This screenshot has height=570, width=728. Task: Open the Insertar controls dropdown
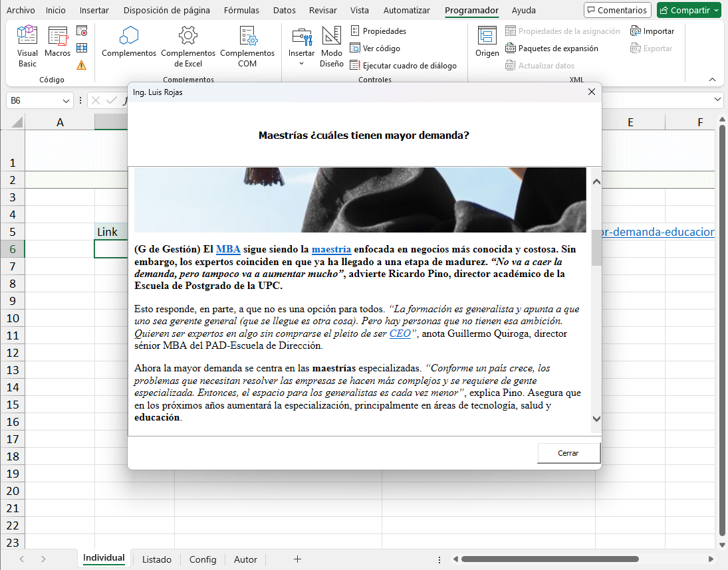click(301, 47)
